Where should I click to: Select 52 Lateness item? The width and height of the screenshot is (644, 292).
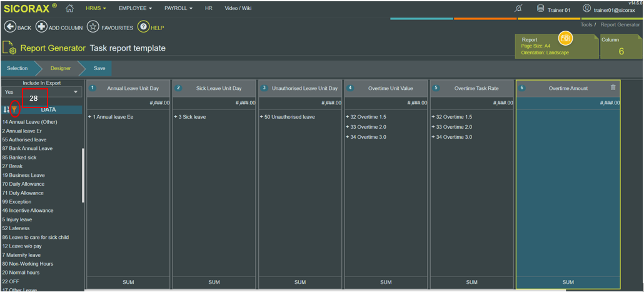(x=16, y=228)
